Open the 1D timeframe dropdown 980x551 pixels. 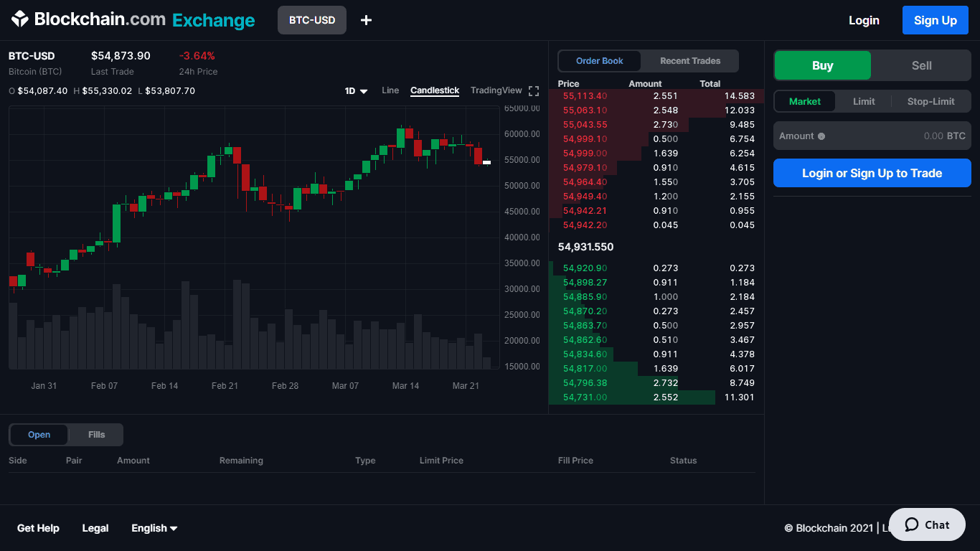pyautogui.click(x=356, y=90)
